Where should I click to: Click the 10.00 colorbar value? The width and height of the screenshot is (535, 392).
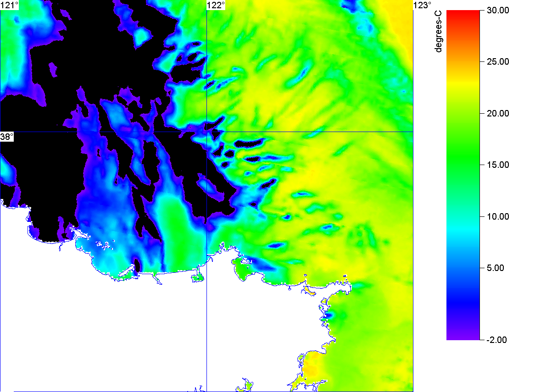(x=498, y=216)
